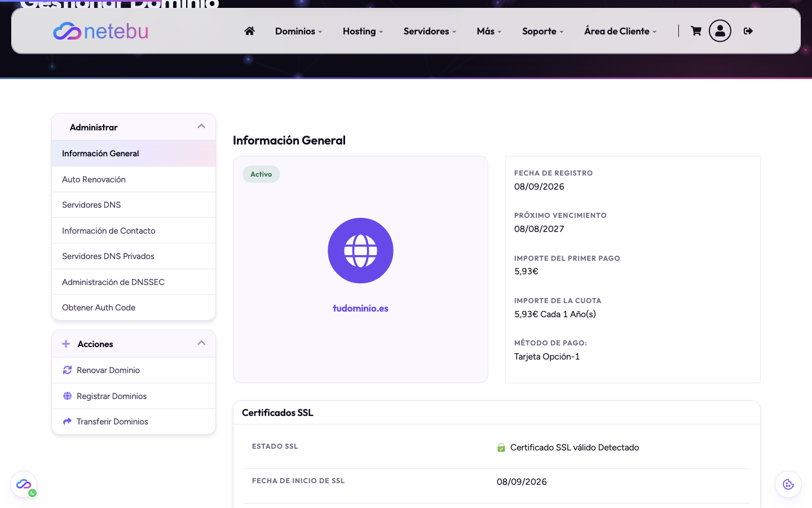Click registration date 08/09/2026 under Fecha de Registro

coord(539,187)
